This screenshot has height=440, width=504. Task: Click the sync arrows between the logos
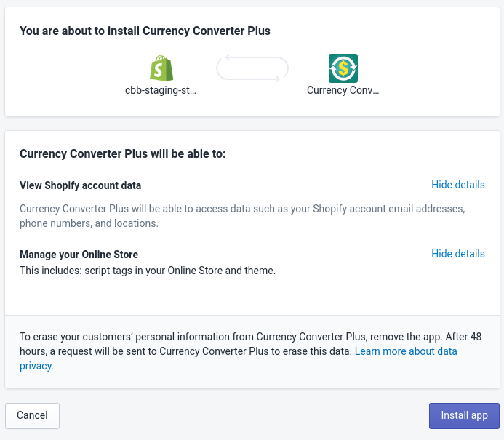[252, 68]
